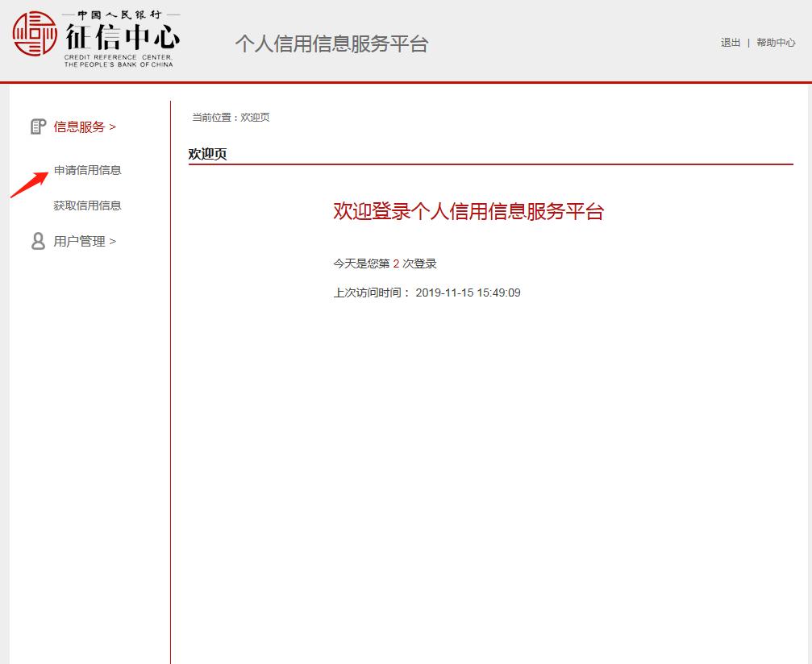
Task: Click the 退出 logout link
Action: click(730, 42)
